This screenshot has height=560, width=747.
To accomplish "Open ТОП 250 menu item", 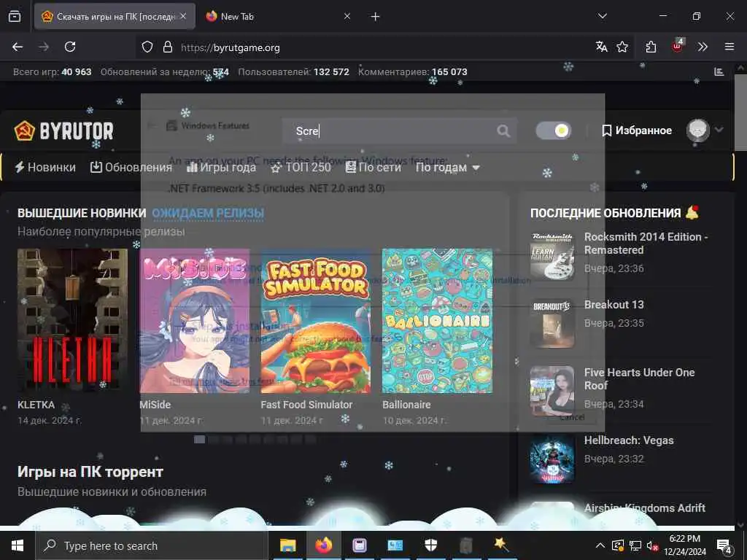I will 301,167.
